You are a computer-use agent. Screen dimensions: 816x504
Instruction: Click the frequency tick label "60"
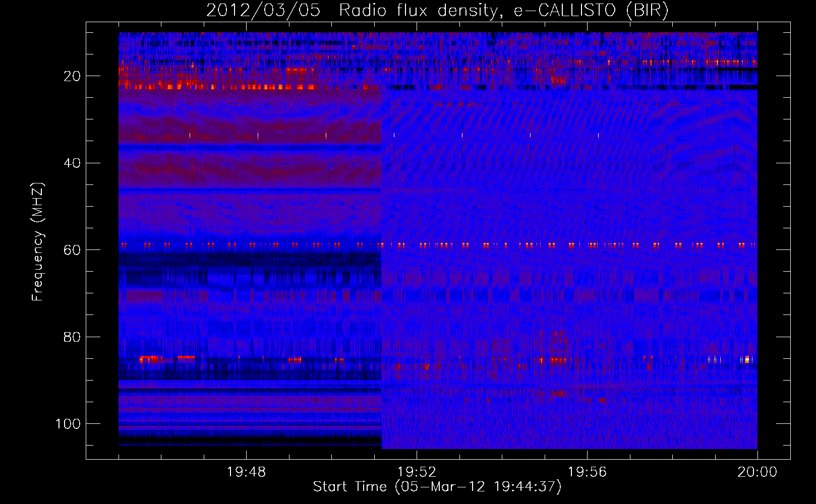tap(72, 250)
